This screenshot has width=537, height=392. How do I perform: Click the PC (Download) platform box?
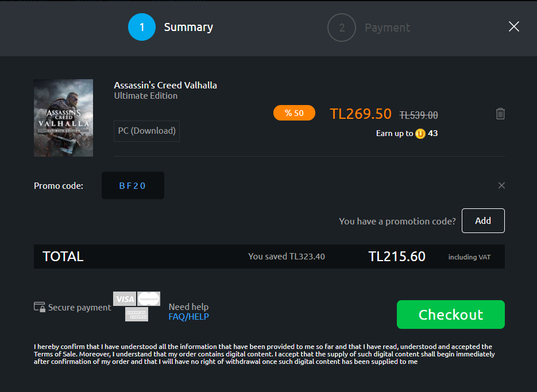[x=146, y=131]
